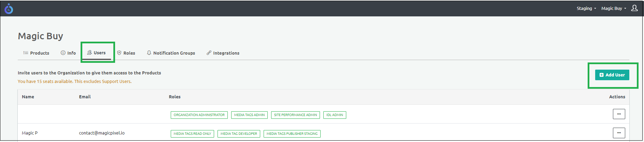This screenshot has width=644, height=142.
Task: Open actions menu for Magic P user
Action: [619, 133]
